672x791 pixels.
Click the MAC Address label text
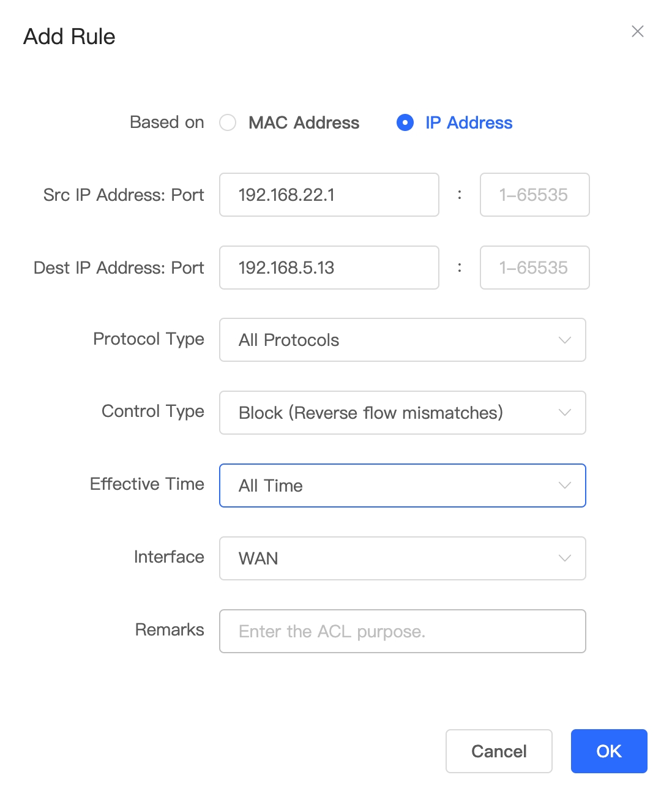[304, 122]
